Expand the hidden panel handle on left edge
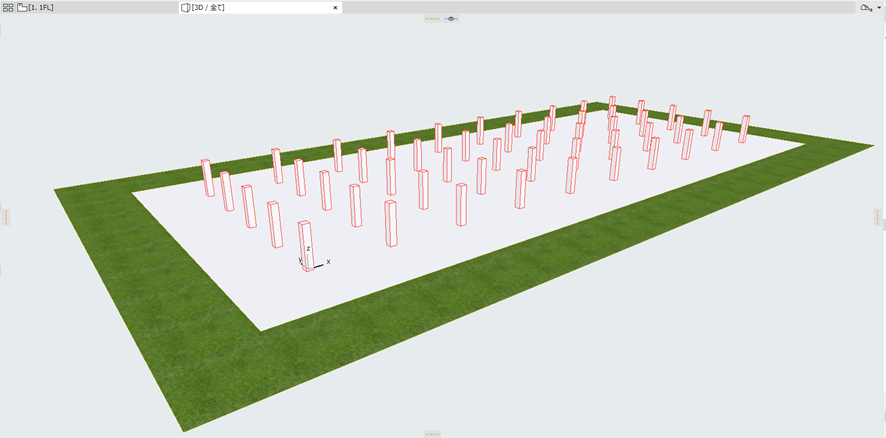Screen dimensions: 886x438 (x=6, y=217)
